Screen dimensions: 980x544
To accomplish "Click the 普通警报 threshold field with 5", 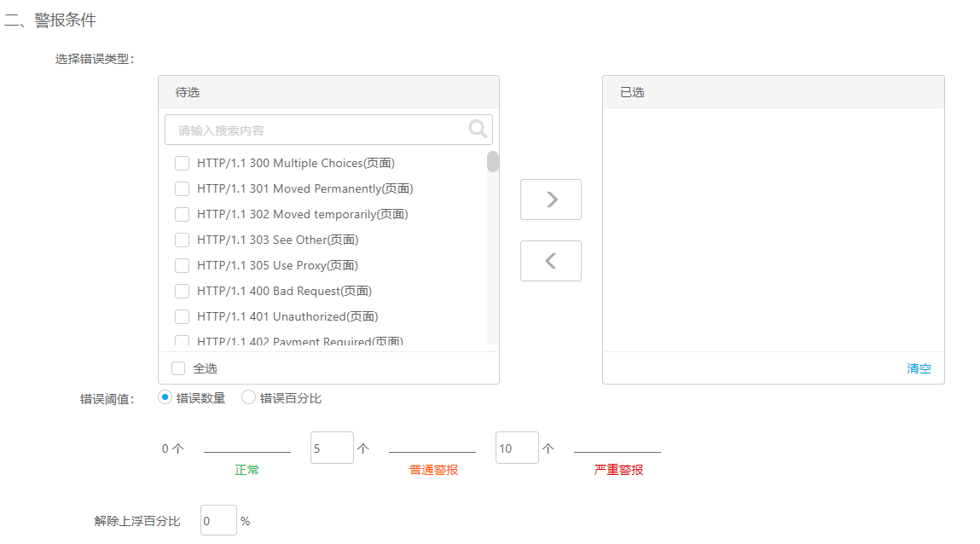I will pyautogui.click(x=332, y=448).
